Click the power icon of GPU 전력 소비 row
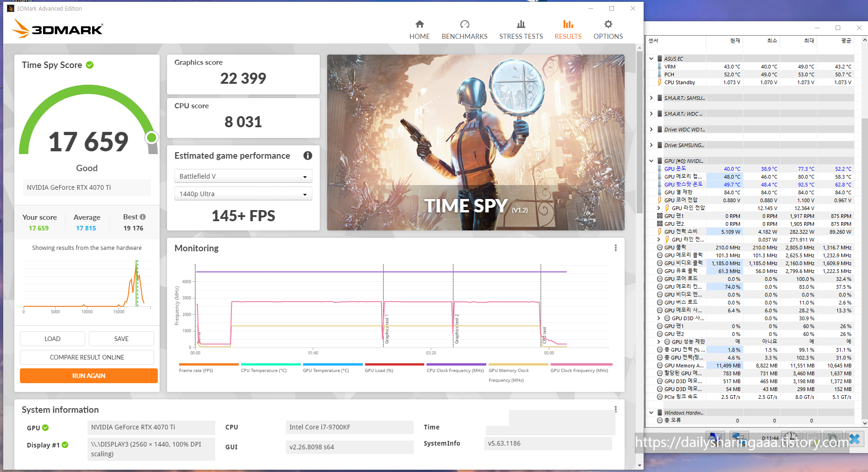Image resolution: width=868 pixels, height=472 pixels. pyautogui.click(x=659, y=231)
